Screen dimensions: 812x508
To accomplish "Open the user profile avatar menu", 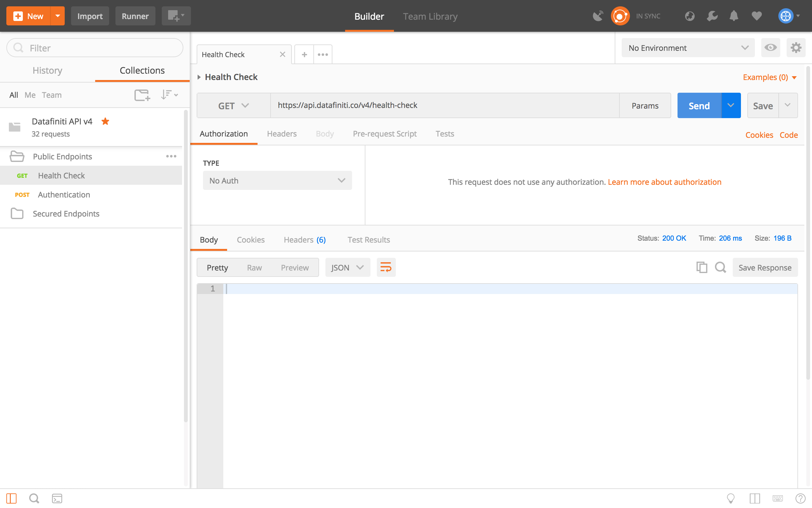I will [x=789, y=16].
